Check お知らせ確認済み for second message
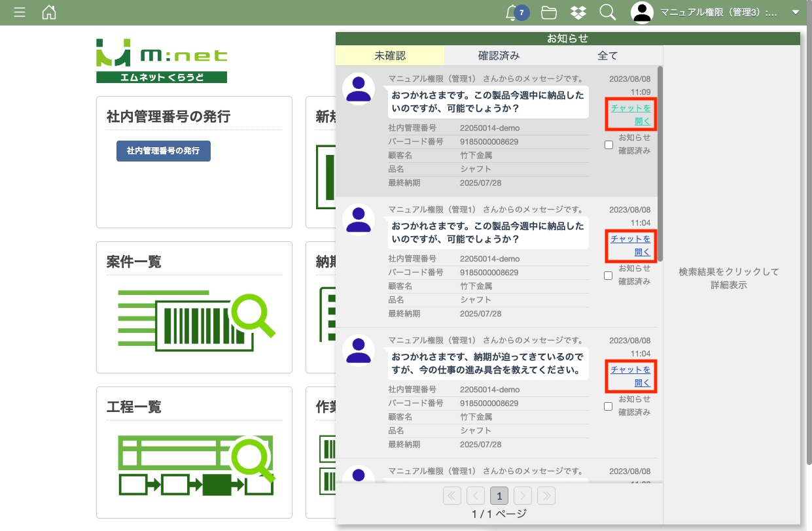Image resolution: width=812 pixels, height=531 pixels. (x=609, y=276)
